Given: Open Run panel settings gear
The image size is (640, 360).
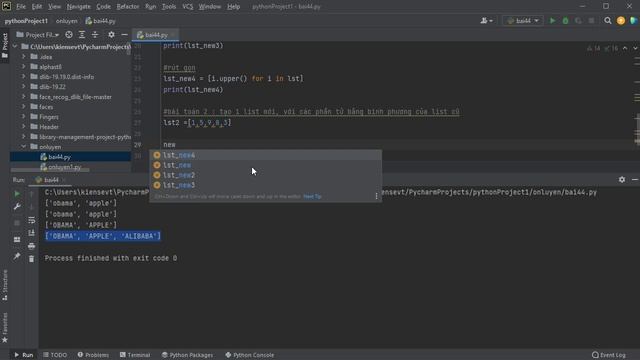Looking at the screenshot, I should [x=622, y=179].
